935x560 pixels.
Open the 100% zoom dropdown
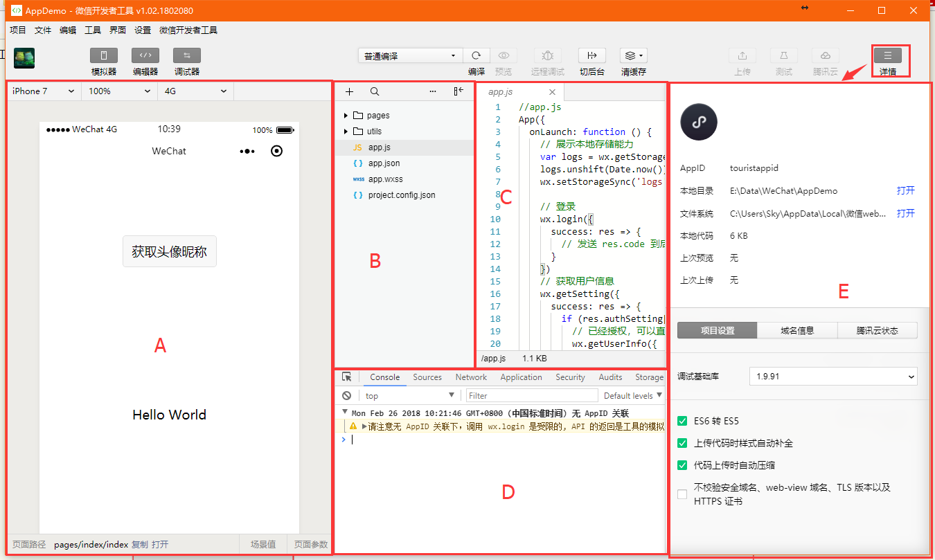point(119,91)
